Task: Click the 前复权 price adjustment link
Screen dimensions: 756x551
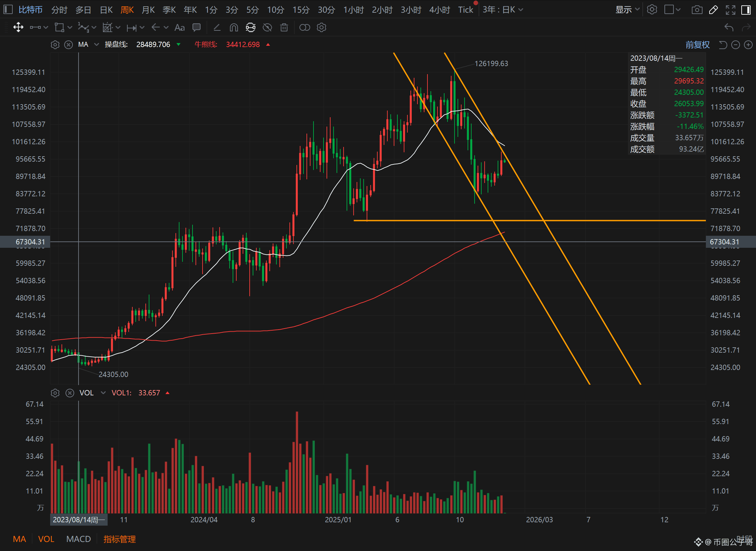Action: point(697,44)
